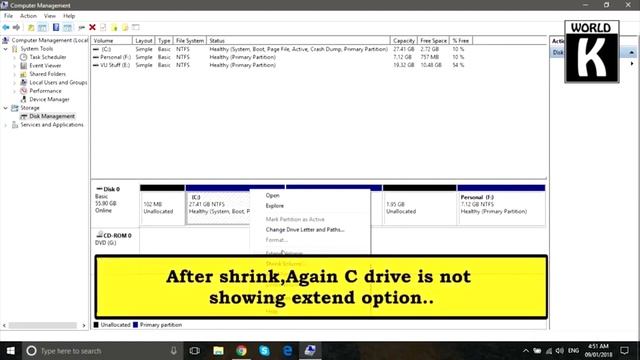
Task: Click the taskbar search box
Action: [x=102, y=351]
